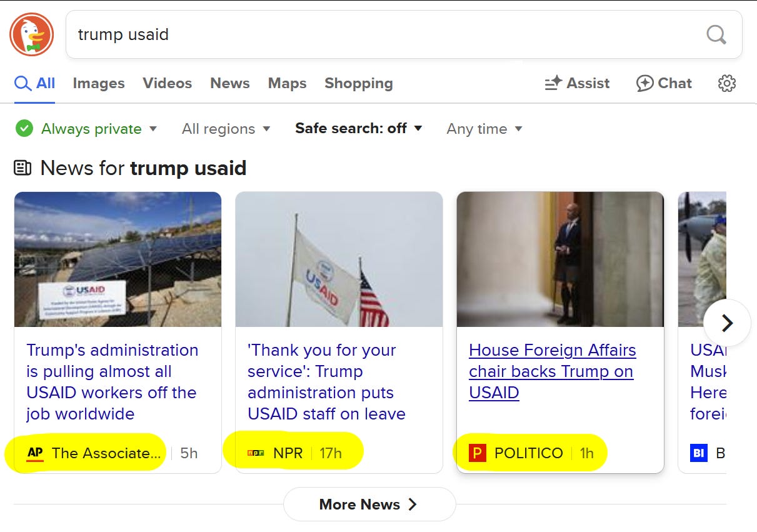The height and width of the screenshot is (532, 757).
Task: Open the settings gear icon
Action: [727, 83]
